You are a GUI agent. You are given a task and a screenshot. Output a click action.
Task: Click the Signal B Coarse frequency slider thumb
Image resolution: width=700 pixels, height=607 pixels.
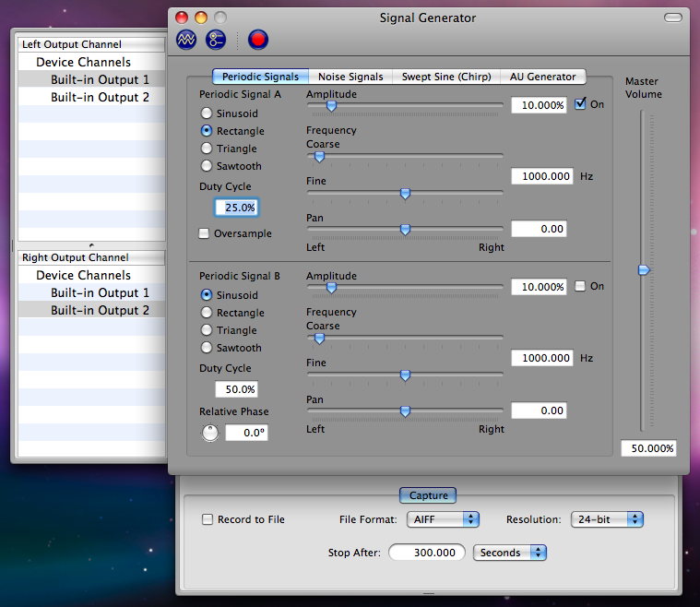click(x=320, y=339)
